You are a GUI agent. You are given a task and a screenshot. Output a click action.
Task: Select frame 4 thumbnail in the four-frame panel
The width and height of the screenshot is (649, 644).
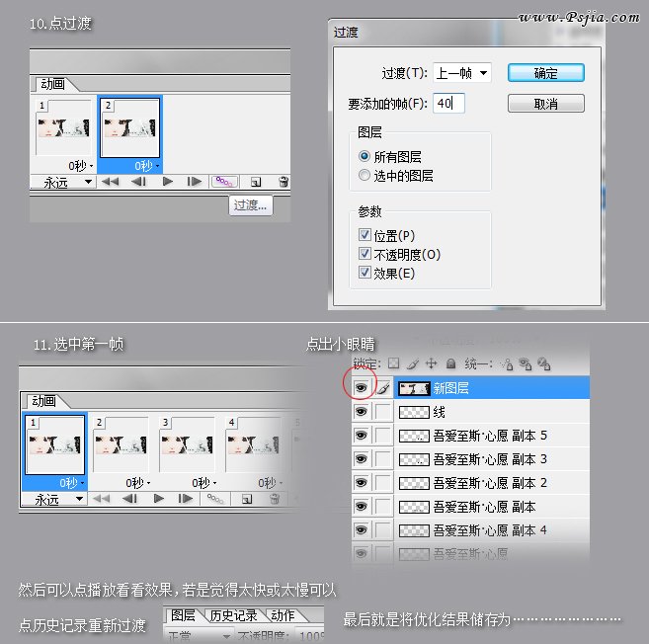coord(253,444)
